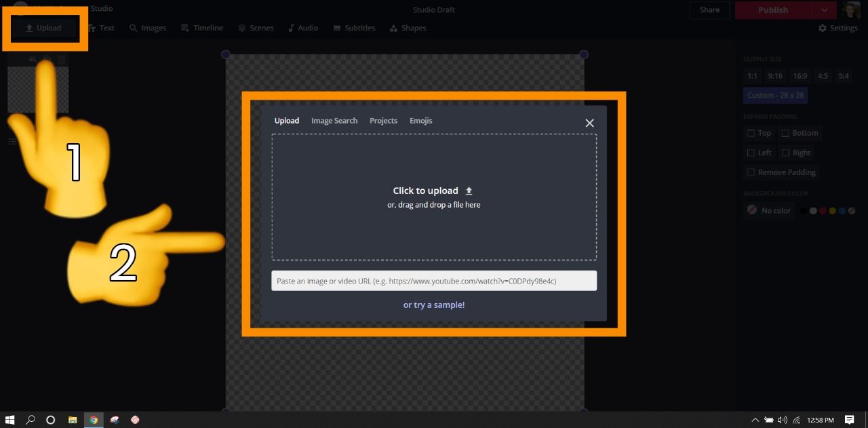Click the upload arrow icon in dialog
The image size is (868, 428).
tap(469, 191)
